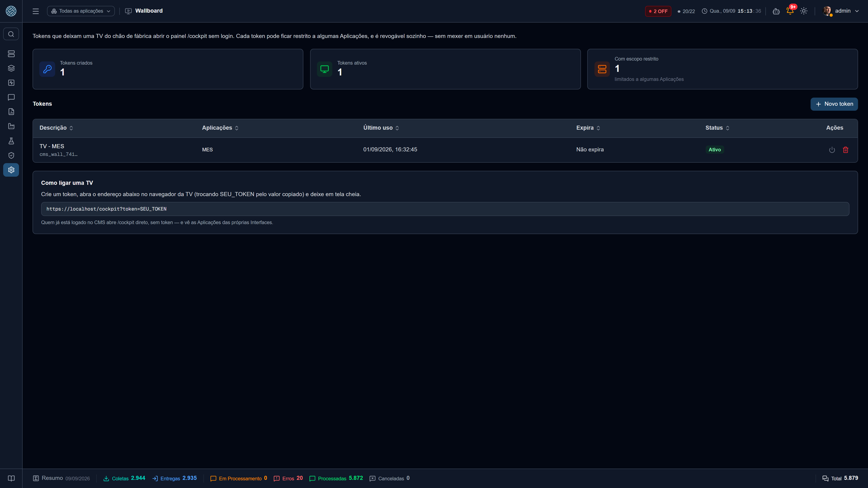Open the book documentation icon at bottom-left

click(11, 479)
